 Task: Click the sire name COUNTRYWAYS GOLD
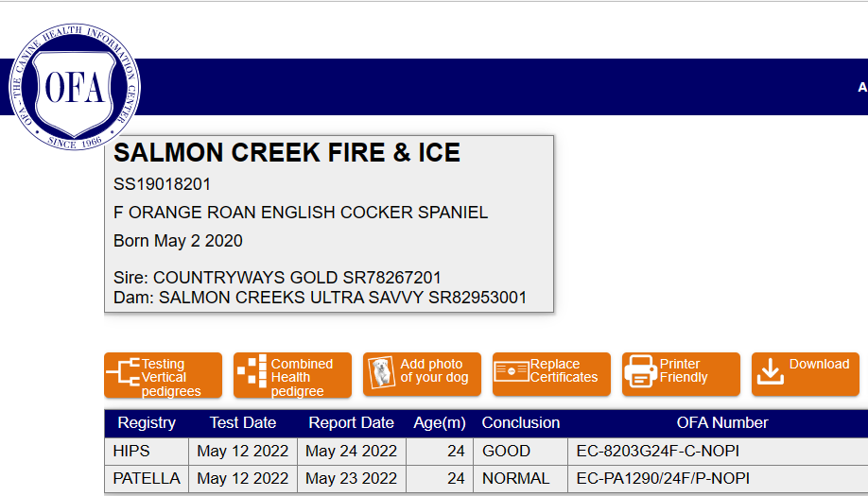tap(245, 278)
